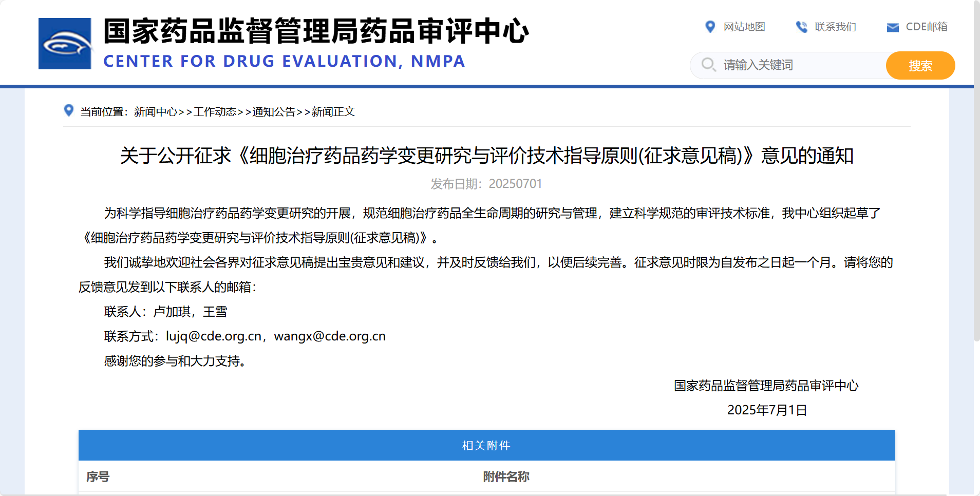The width and height of the screenshot is (980, 496).
Task: Click the CDE mailbox envelope icon
Action: [x=893, y=27]
